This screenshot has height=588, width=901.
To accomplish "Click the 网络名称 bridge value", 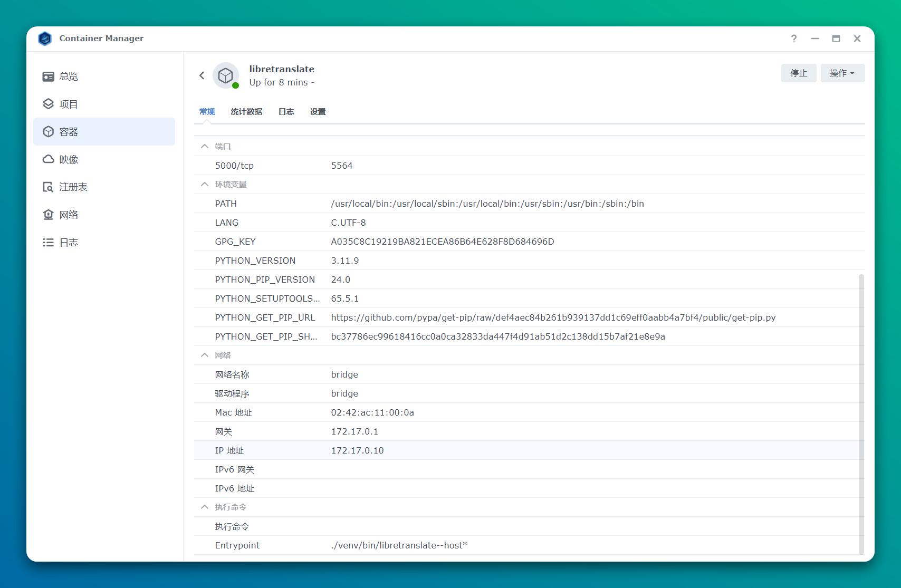I will coord(344,374).
